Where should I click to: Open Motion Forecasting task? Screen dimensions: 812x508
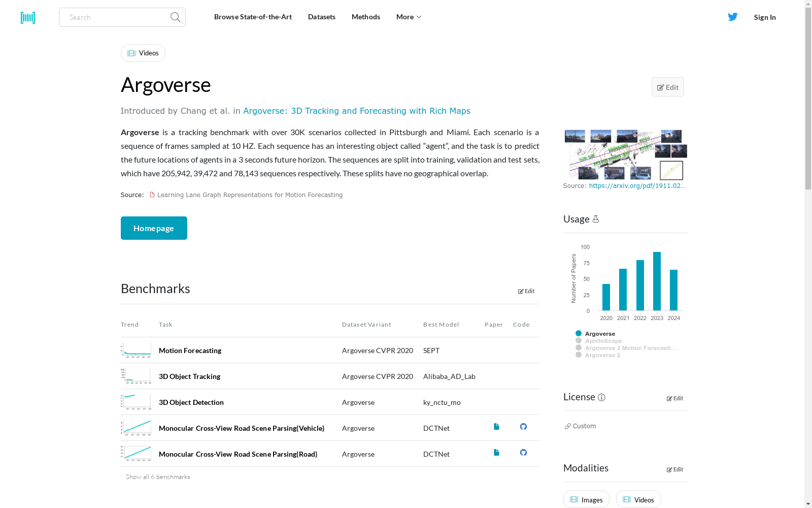[190, 351]
